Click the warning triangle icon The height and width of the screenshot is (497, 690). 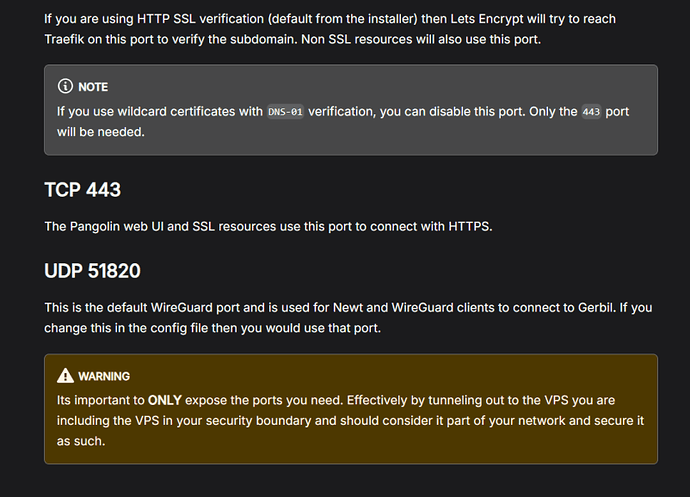pyautogui.click(x=65, y=376)
